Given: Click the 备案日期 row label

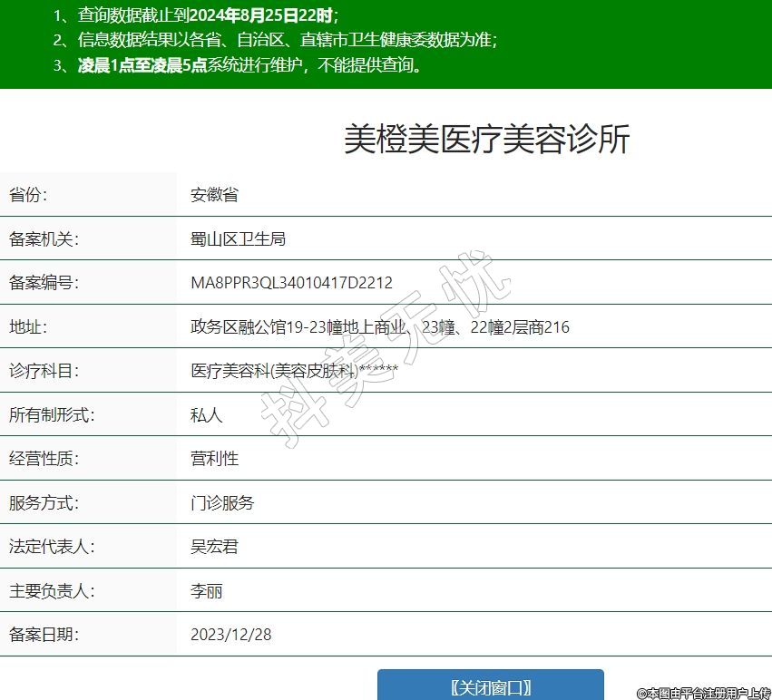Looking at the screenshot, I should (x=44, y=635).
